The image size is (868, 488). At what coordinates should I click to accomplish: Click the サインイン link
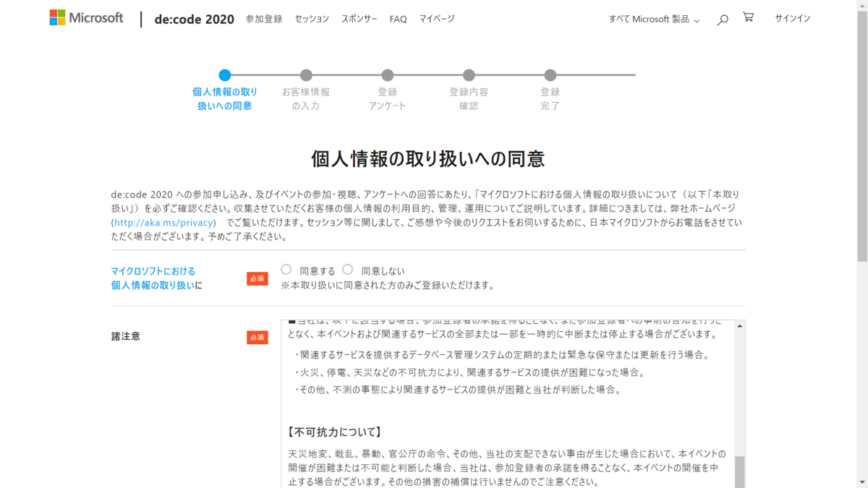(x=793, y=19)
